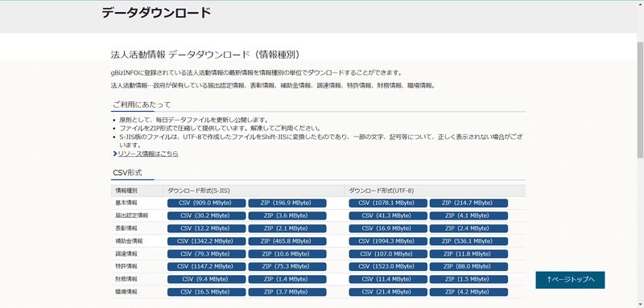This screenshot has width=644, height=308.
Task: Click the 職場情報 row label
Action: pyautogui.click(x=126, y=292)
